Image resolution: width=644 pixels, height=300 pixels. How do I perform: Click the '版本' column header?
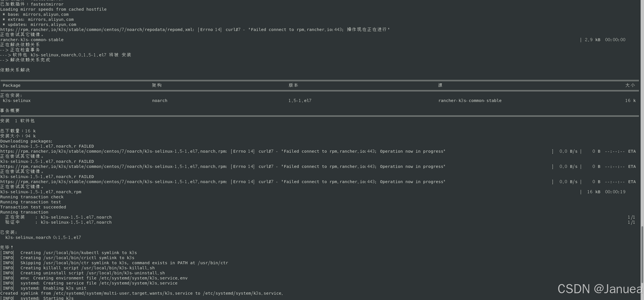click(293, 85)
